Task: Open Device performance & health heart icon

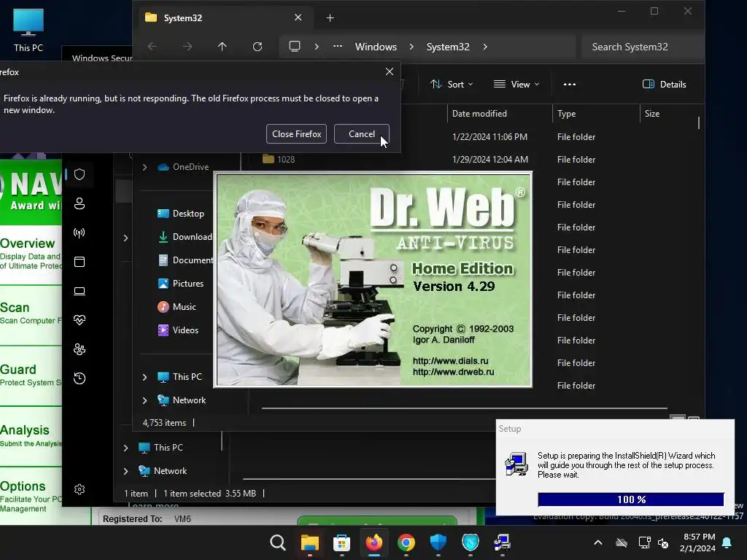Action: click(x=80, y=320)
